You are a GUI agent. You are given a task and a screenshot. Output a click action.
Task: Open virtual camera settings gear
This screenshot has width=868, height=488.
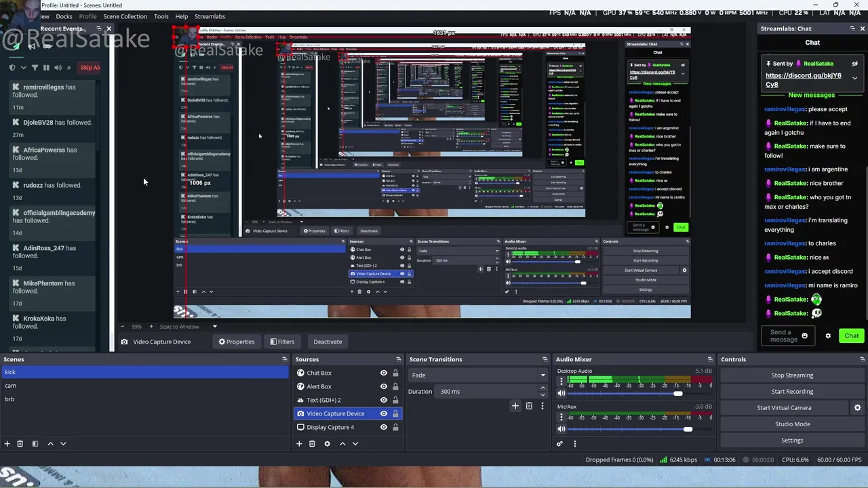857,407
